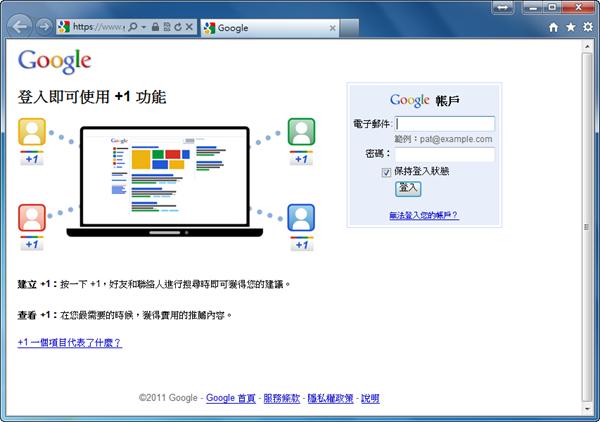Click the yellow user avatar icon

pyautogui.click(x=32, y=132)
